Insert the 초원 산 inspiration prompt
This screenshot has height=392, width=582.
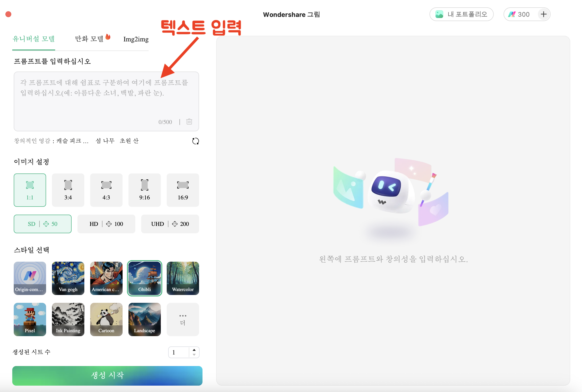tap(129, 141)
